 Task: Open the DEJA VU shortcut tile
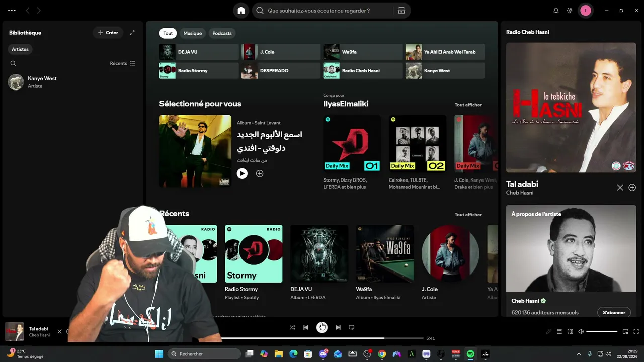tap(199, 52)
